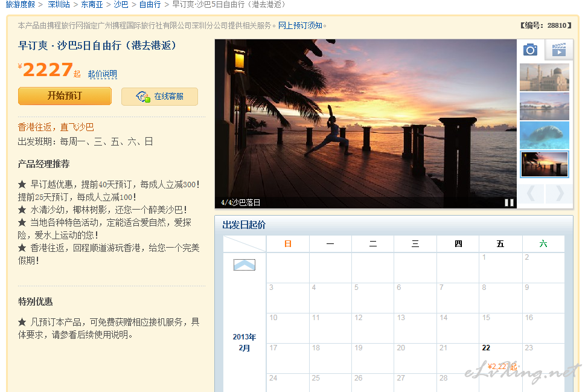Go to 自由行 breadcrumb
Viewport: 588px width, 392px height.
click(150, 4)
